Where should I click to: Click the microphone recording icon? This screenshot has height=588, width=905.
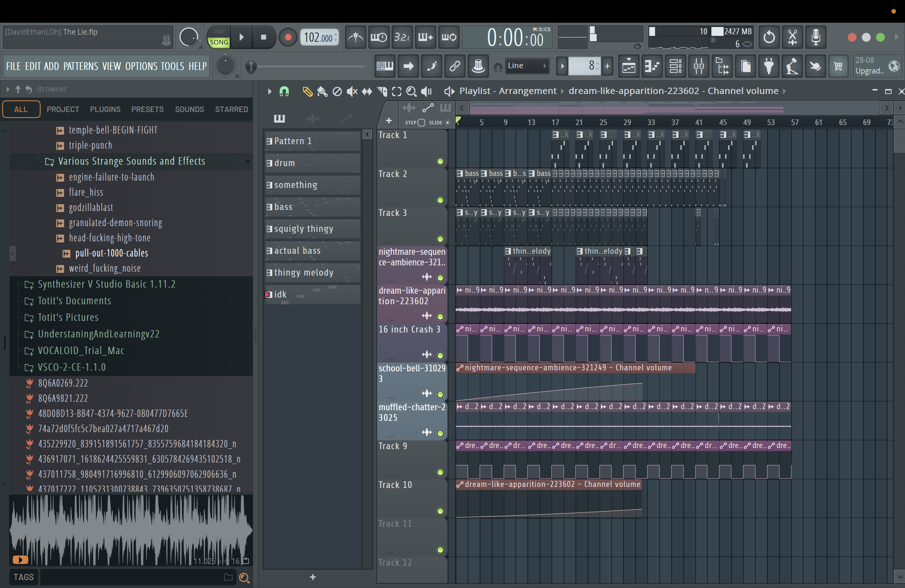click(816, 37)
